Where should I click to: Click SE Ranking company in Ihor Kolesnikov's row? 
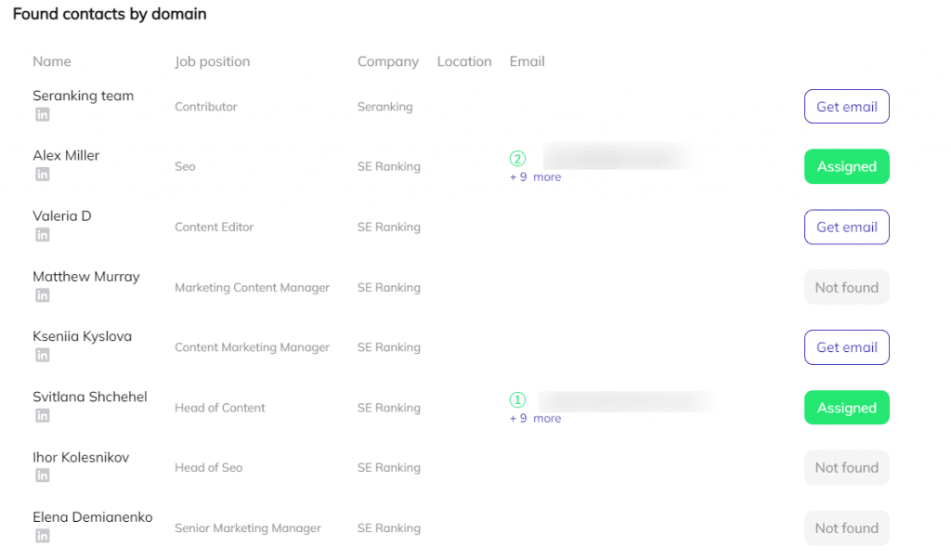pyautogui.click(x=389, y=468)
